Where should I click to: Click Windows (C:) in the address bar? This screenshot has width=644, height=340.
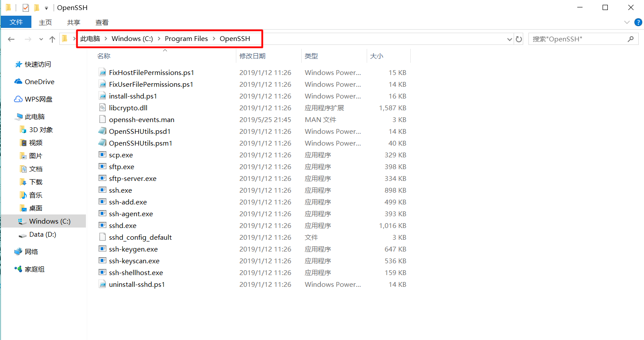pos(132,39)
